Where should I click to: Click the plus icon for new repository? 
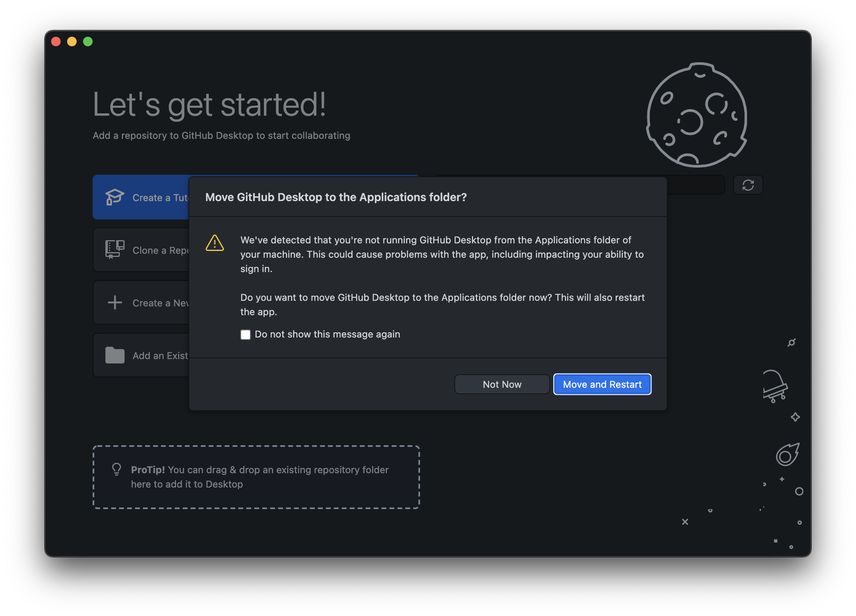115,302
